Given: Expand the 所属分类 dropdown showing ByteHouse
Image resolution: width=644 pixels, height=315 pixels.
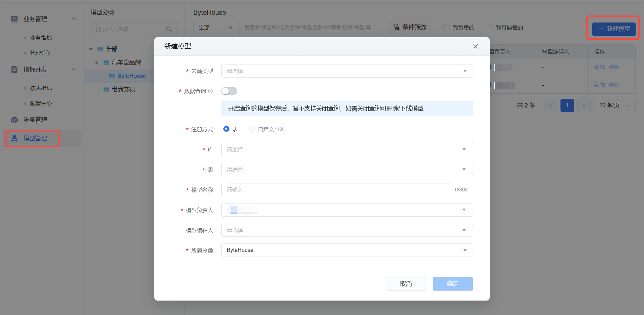Looking at the screenshot, I should point(347,250).
